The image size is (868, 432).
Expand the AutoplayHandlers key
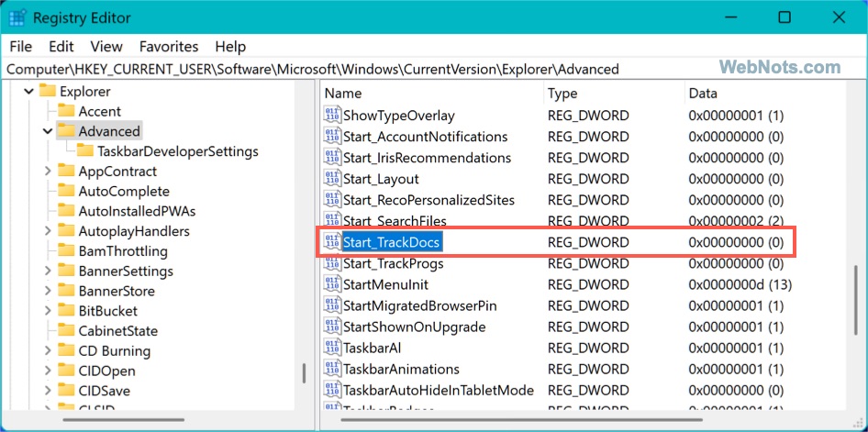(x=48, y=230)
